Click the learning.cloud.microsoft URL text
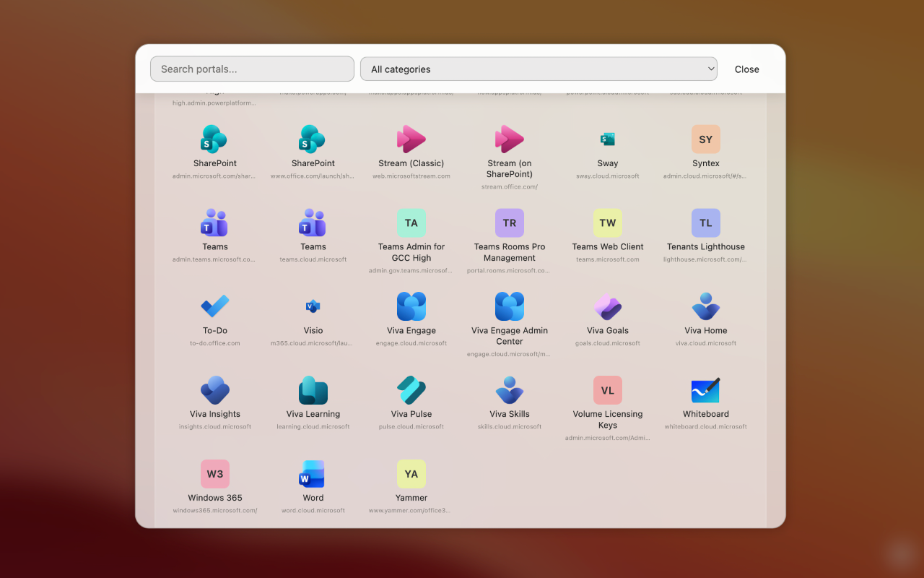 click(x=313, y=427)
